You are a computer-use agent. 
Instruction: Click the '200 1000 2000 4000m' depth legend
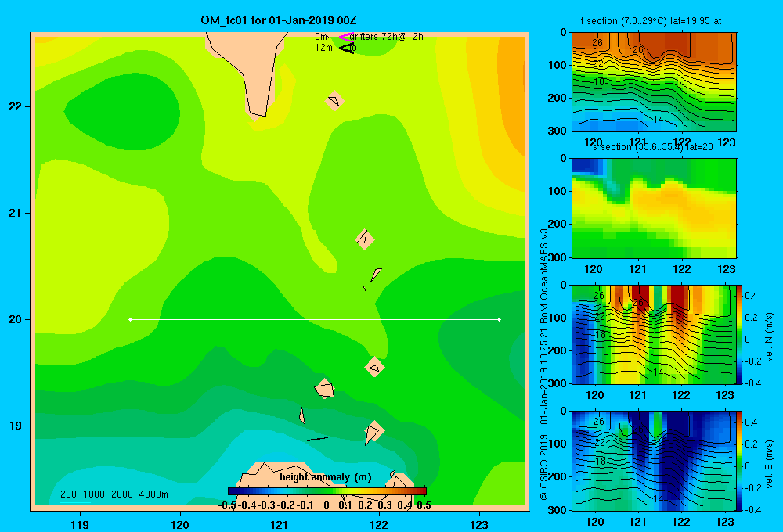coord(114,494)
